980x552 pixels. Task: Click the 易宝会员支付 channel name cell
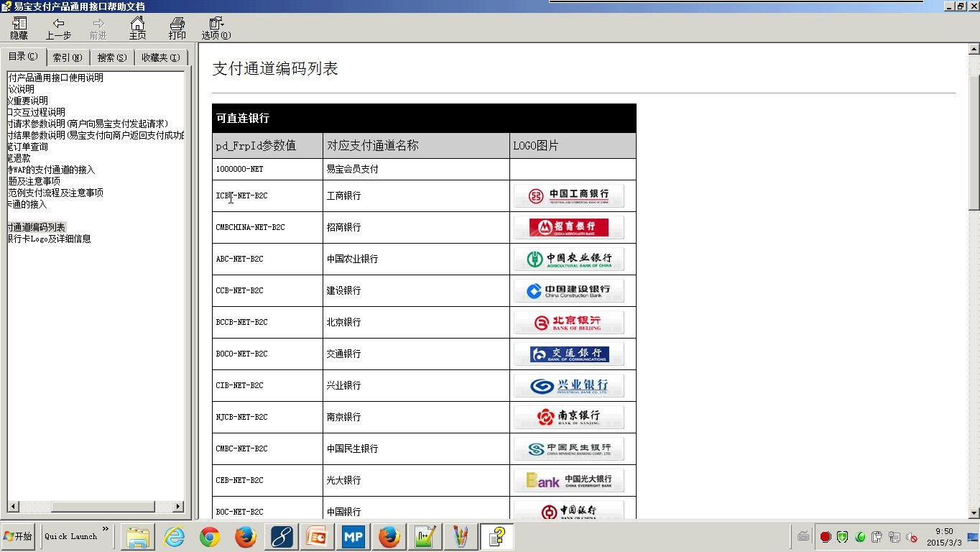416,170
